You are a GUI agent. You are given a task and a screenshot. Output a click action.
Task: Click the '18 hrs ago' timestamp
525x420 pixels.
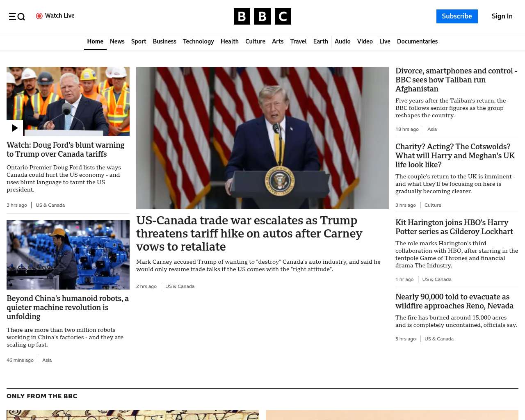pyautogui.click(x=407, y=129)
